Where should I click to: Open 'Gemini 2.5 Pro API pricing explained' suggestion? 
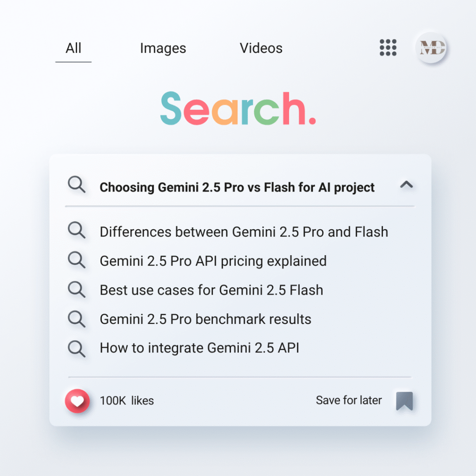pyautogui.click(x=213, y=261)
